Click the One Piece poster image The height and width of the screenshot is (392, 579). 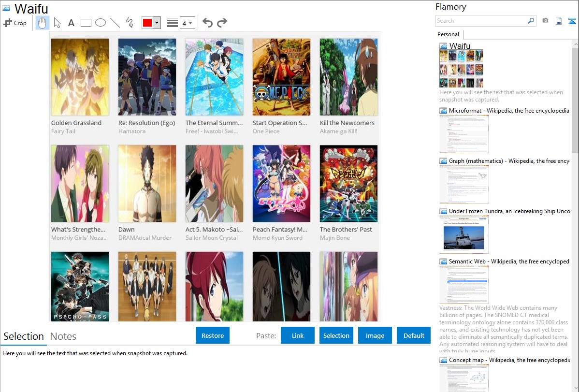point(281,77)
